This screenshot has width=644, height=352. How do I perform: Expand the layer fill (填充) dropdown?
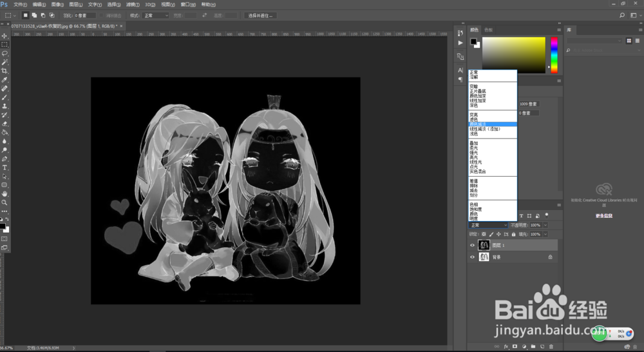tap(545, 234)
